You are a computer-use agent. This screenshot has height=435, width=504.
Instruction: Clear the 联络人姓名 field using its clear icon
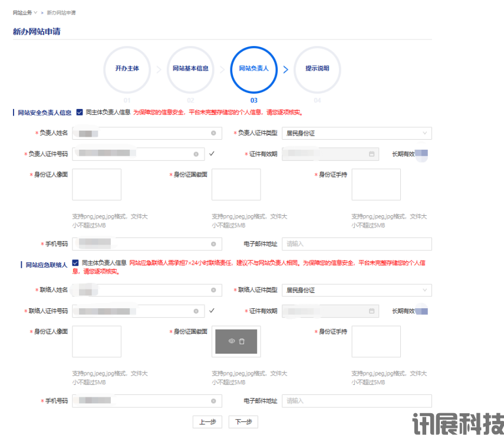[213, 290]
